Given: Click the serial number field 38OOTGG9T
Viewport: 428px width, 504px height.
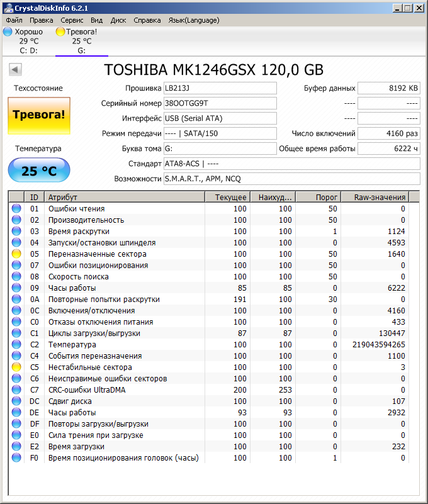Looking at the screenshot, I should (x=220, y=103).
